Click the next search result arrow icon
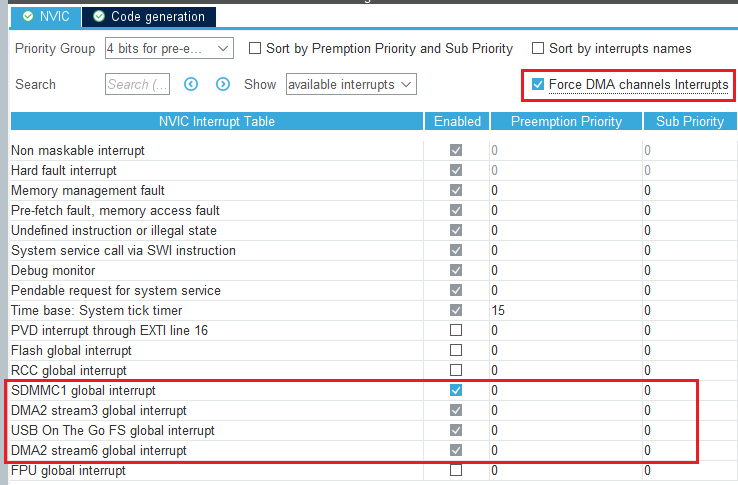738x485 pixels. (223, 85)
